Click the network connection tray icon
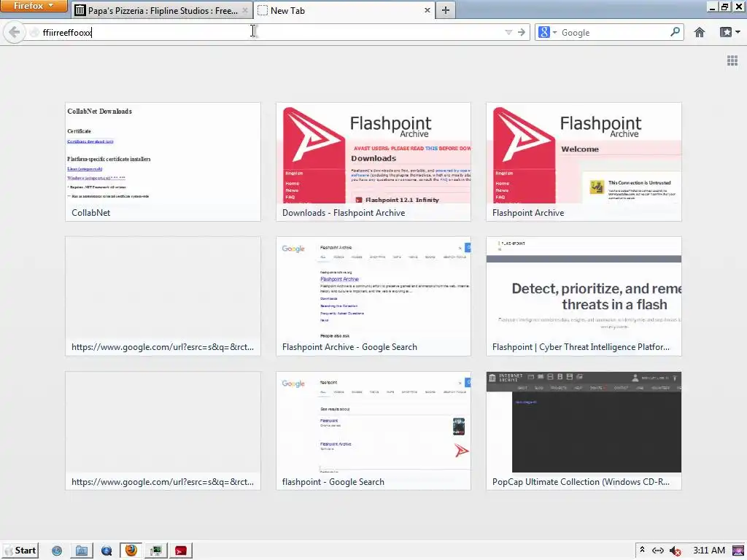The width and height of the screenshot is (747, 560). (658, 551)
